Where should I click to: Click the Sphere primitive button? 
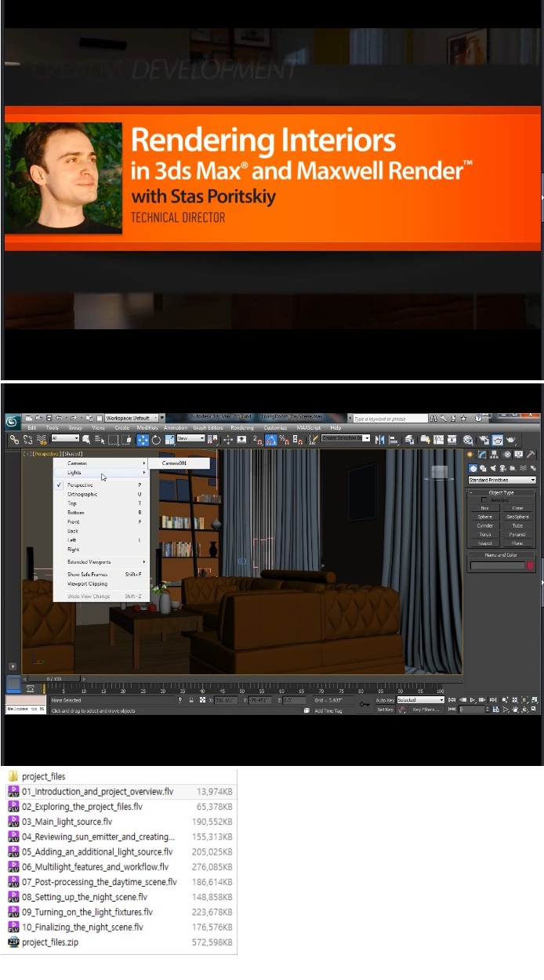485,517
